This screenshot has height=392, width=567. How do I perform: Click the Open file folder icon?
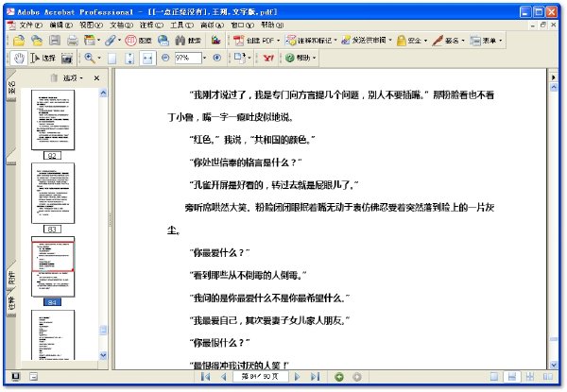[x=19, y=40]
